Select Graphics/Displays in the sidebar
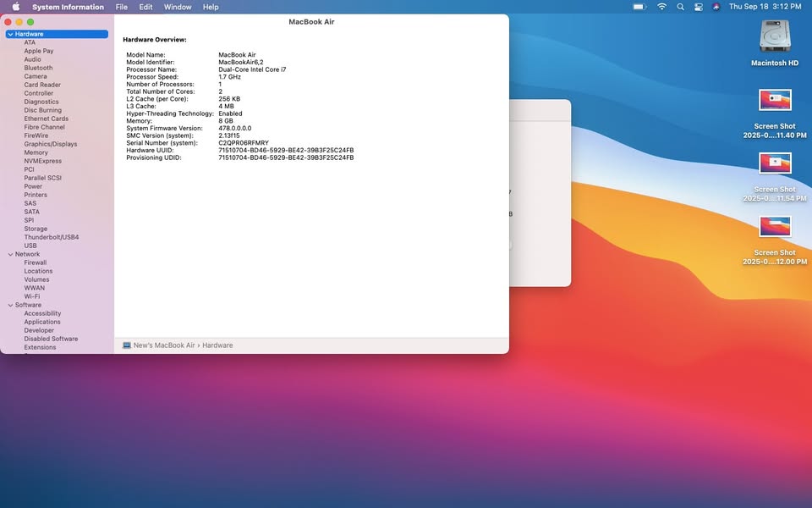 tap(50, 144)
